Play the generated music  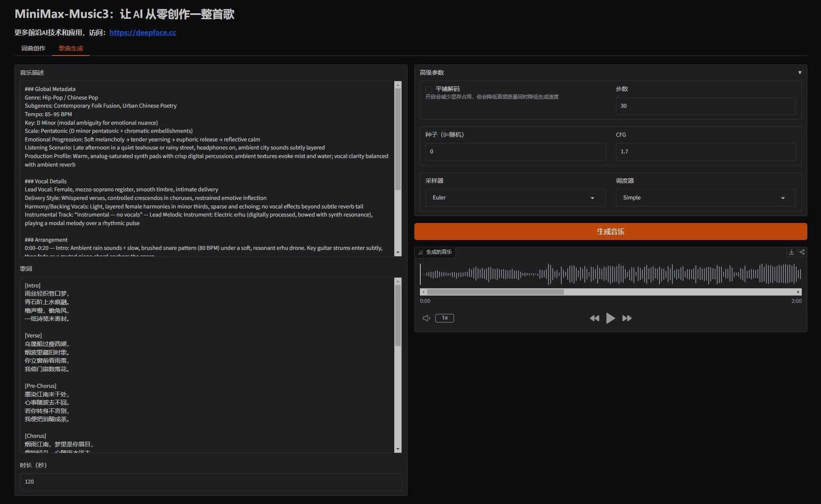(x=610, y=318)
